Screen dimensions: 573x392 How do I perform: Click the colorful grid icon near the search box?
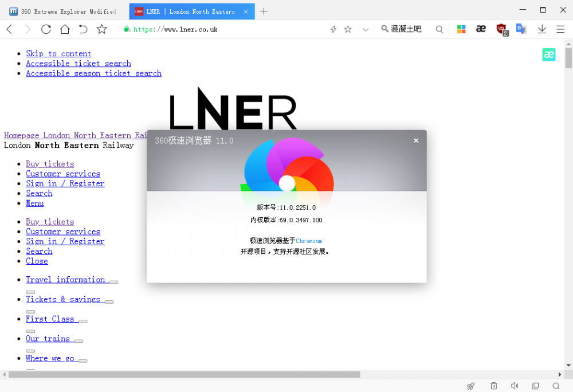coord(461,29)
